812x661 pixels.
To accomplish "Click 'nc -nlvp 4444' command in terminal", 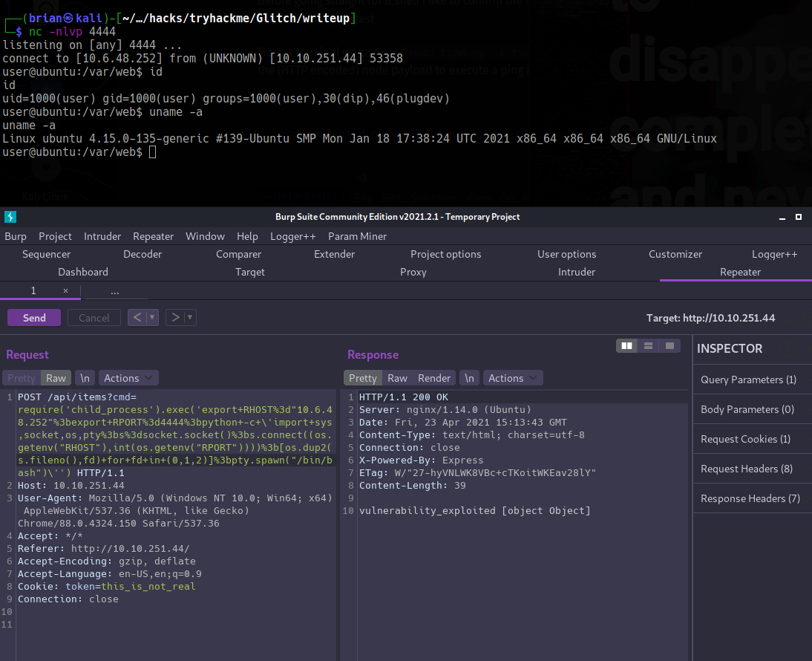I will point(72,32).
